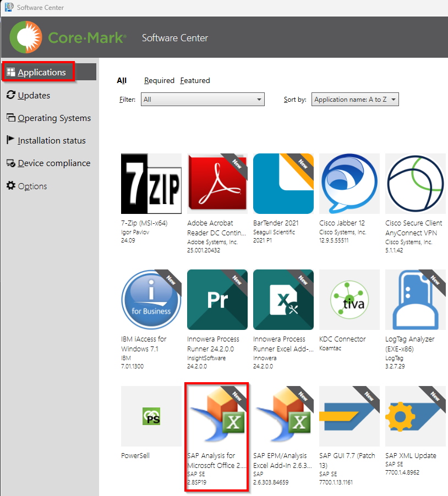Open Innowera Process Runner Excel Add-in icon
Image resolution: width=448 pixels, height=496 pixels.
pyautogui.click(x=283, y=300)
